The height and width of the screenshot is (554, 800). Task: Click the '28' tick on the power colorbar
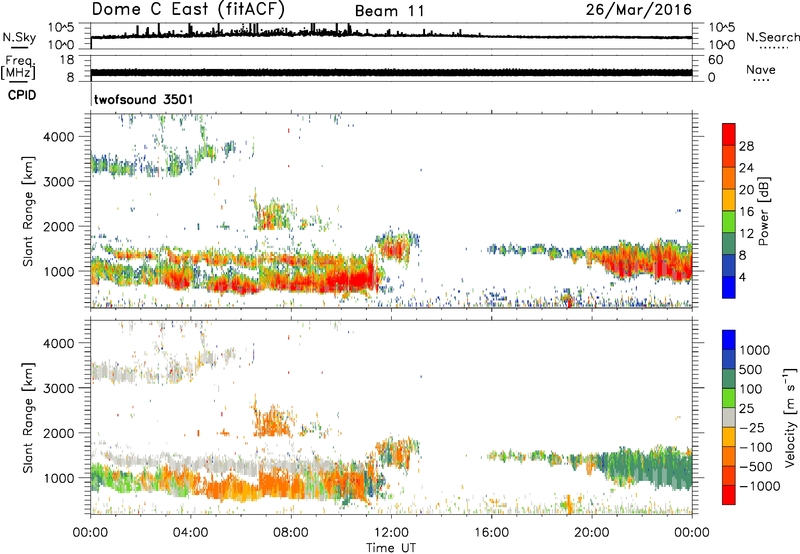746,146
